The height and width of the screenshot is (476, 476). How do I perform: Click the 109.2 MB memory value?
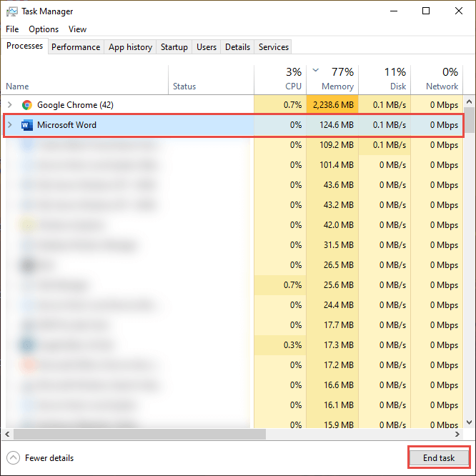coord(337,145)
